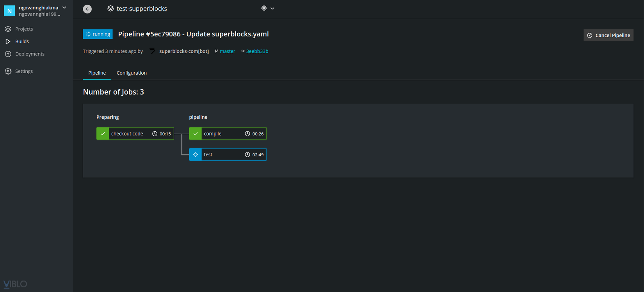Open Settings in the sidebar
The height and width of the screenshot is (292, 644).
click(24, 71)
